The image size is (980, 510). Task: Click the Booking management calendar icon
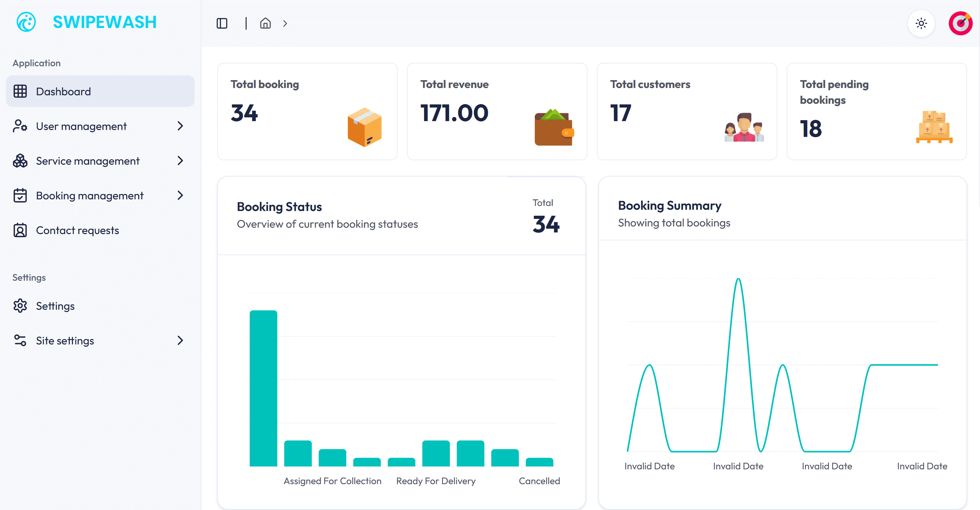tap(20, 195)
